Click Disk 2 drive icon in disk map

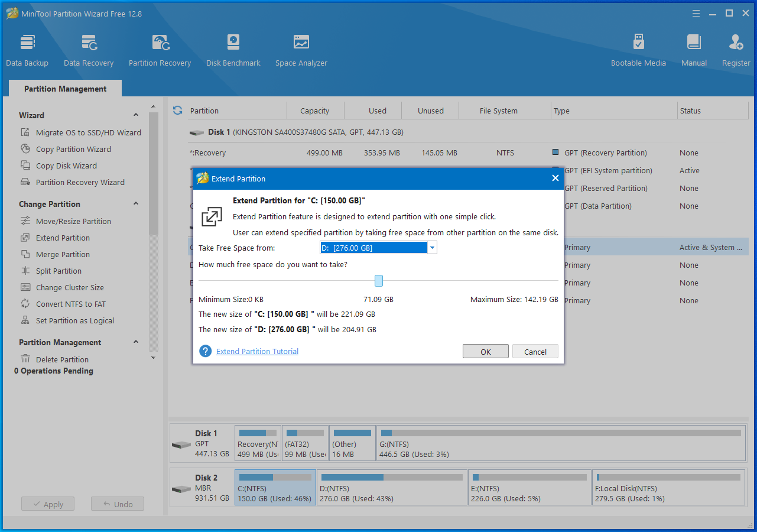coord(181,489)
